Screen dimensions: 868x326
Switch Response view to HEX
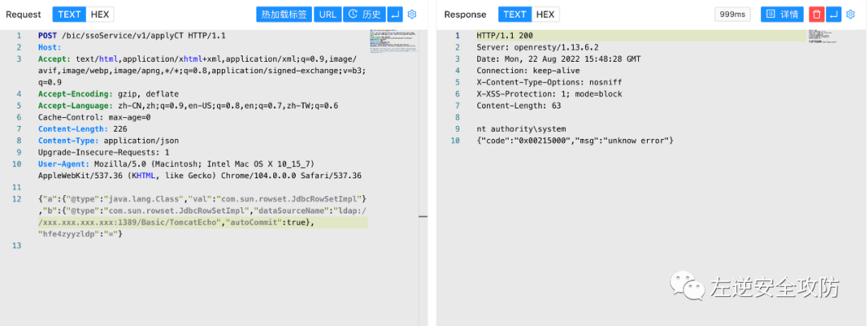pyautogui.click(x=545, y=14)
